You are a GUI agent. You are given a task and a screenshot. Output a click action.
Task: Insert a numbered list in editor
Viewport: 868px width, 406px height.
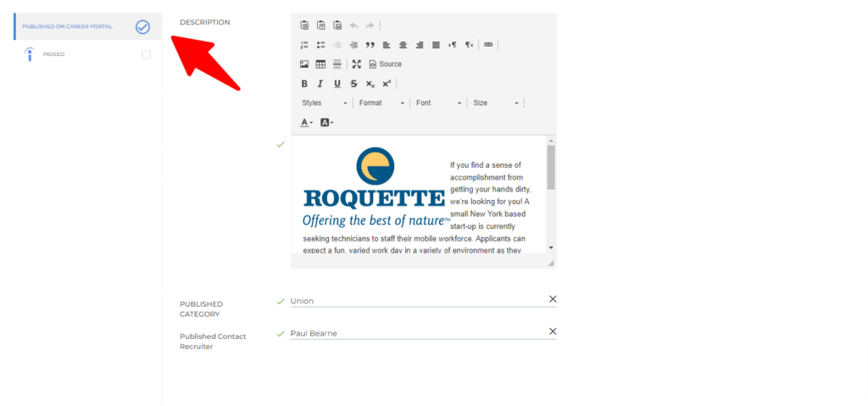click(x=304, y=45)
